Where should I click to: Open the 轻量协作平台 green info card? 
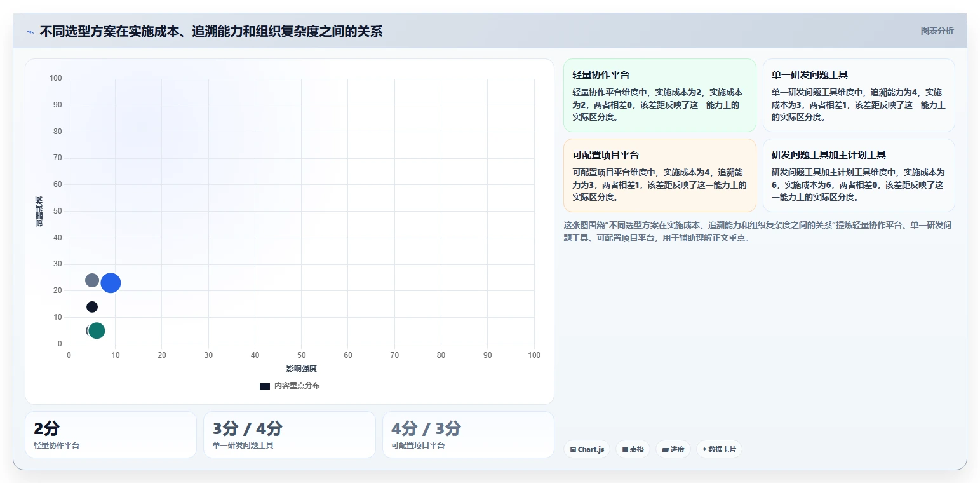tap(660, 95)
